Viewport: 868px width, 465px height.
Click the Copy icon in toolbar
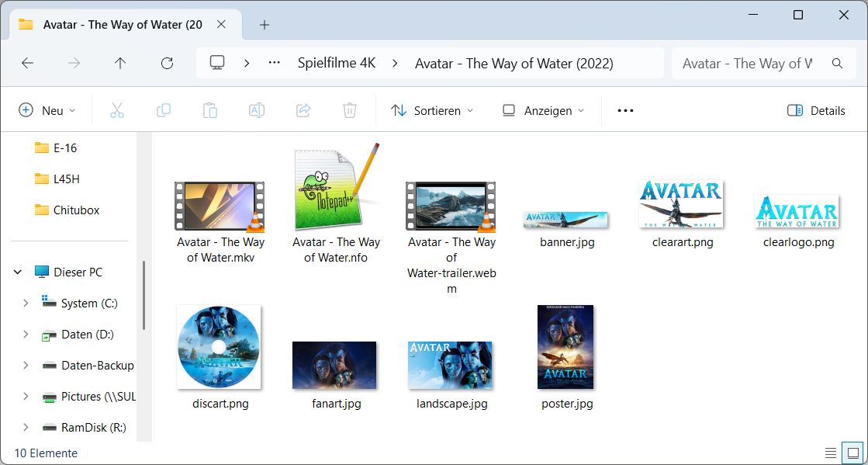point(164,110)
